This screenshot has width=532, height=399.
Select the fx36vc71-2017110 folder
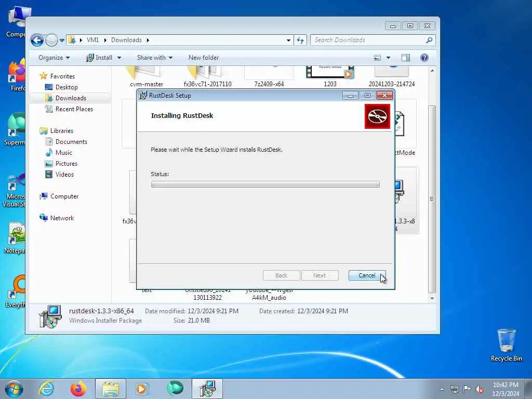click(x=208, y=77)
